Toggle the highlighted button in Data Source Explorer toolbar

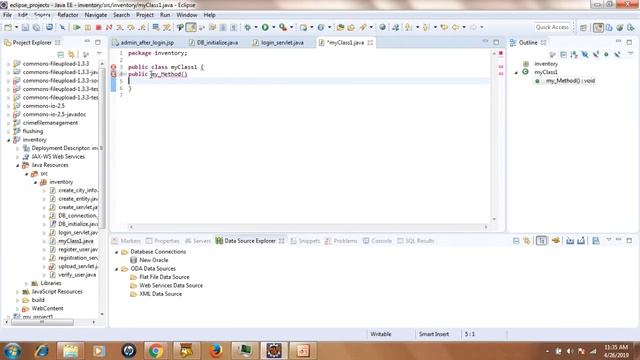pos(542,241)
